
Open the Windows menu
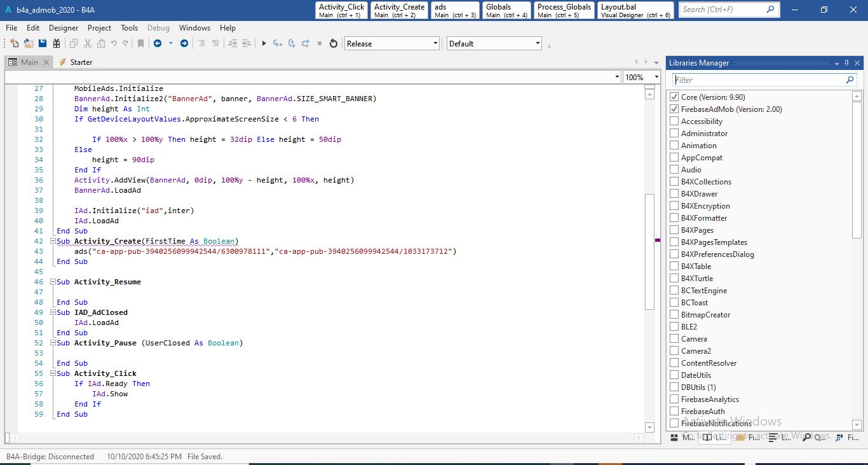tap(194, 28)
